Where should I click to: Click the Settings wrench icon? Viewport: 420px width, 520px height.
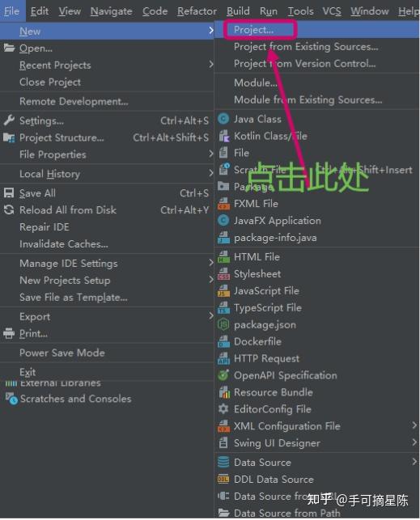pos(9,120)
